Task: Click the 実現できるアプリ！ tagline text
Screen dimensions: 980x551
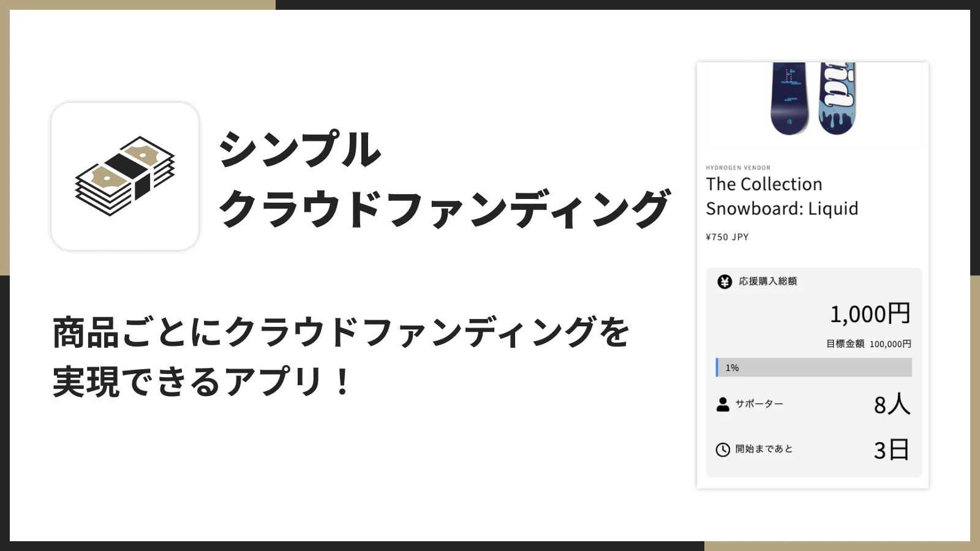Action: pyautogui.click(x=202, y=382)
